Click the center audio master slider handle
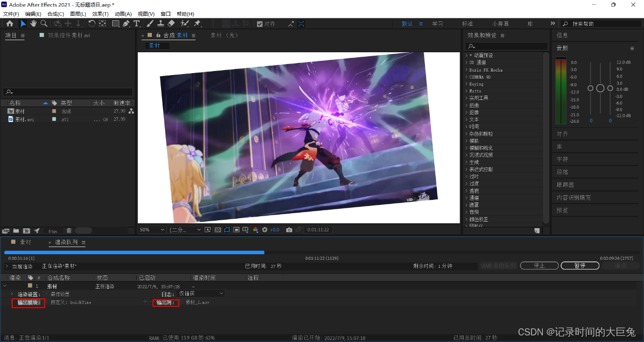This screenshot has width=644, height=342. pyautogui.click(x=600, y=88)
